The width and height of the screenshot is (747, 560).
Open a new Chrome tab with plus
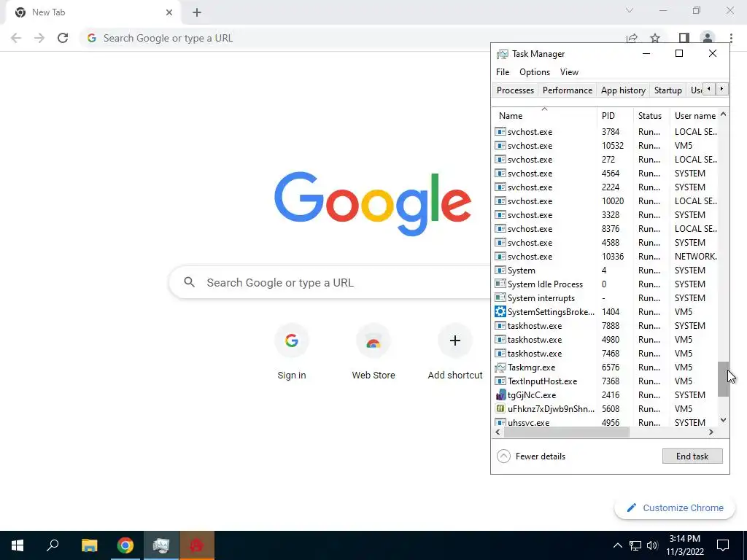[197, 12]
